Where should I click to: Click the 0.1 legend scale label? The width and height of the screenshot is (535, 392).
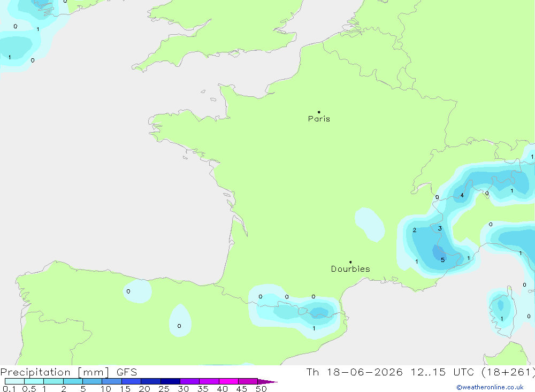[9, 389]
